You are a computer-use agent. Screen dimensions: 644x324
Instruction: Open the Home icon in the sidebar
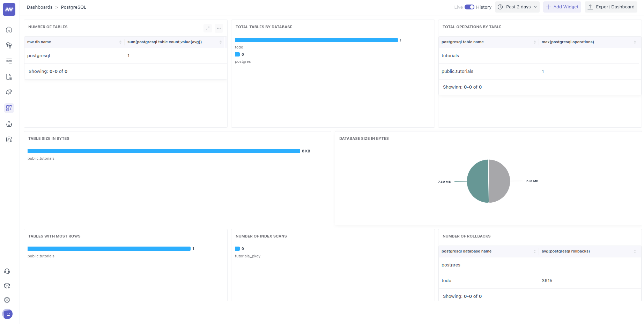tap(9, 30)
